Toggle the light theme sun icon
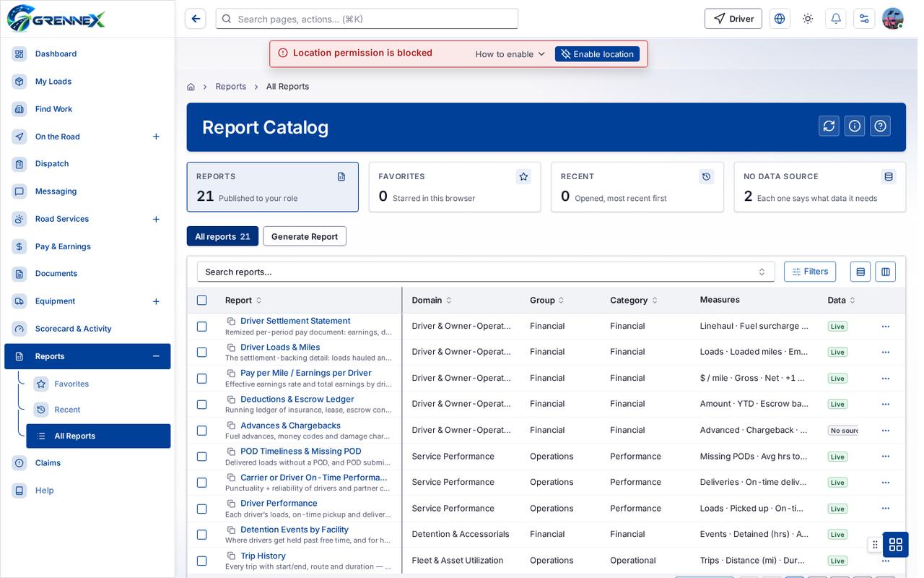924x578 pixels. 808,19
